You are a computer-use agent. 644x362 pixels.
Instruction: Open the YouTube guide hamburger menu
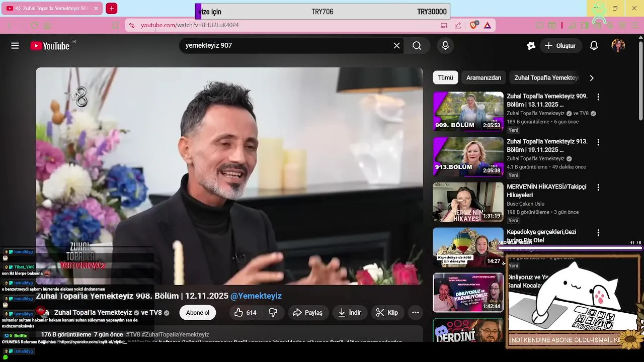15,46
